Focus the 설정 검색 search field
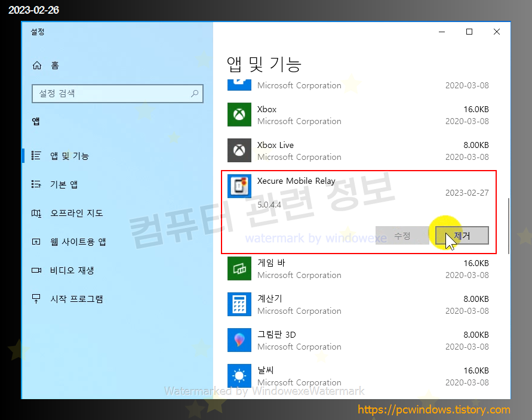The width and height of the screenshot is (532, 420). 118,94
